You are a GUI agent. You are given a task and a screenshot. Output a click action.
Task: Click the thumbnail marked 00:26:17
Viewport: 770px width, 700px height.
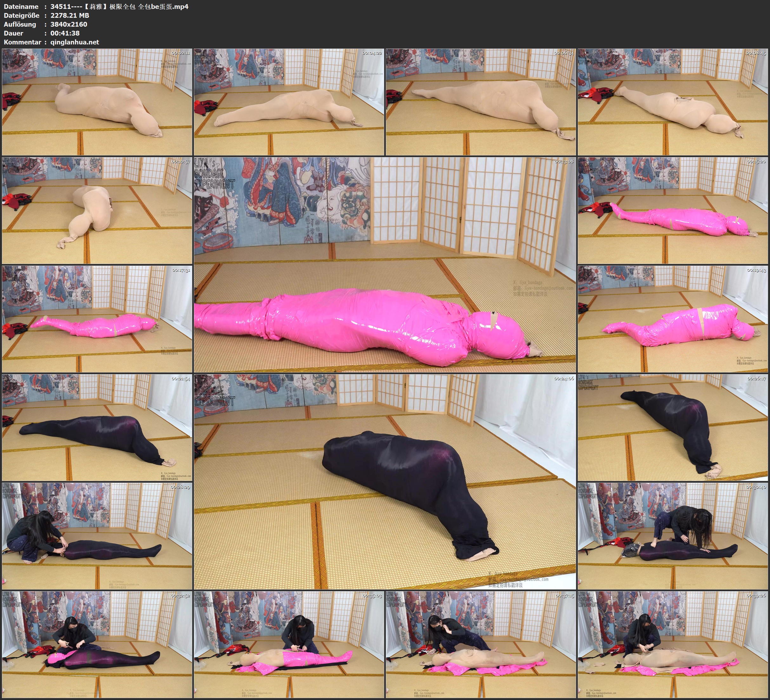[x=673, y=427]
